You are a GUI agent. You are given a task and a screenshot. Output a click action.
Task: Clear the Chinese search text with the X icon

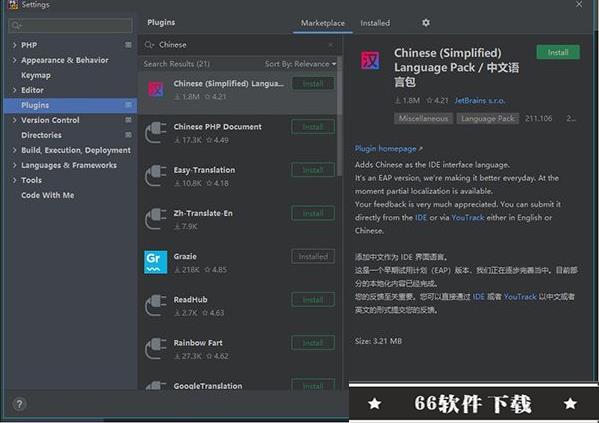[331, 45]
